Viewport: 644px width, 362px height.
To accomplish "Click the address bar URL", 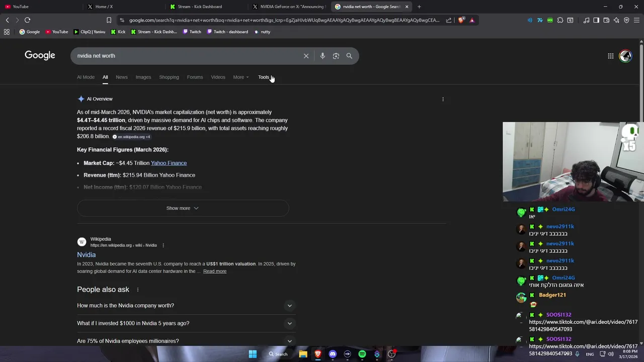I will [284, 20].
